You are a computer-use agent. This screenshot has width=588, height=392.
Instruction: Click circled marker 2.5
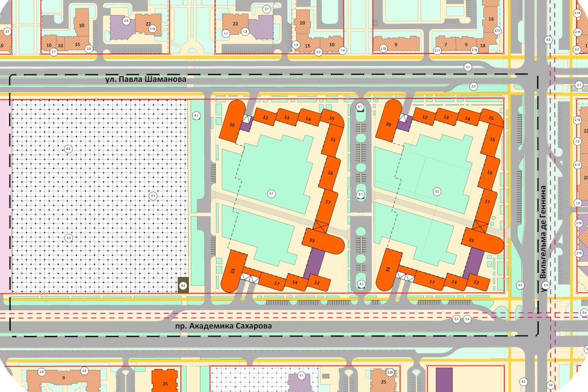click(x=84, y=371)
